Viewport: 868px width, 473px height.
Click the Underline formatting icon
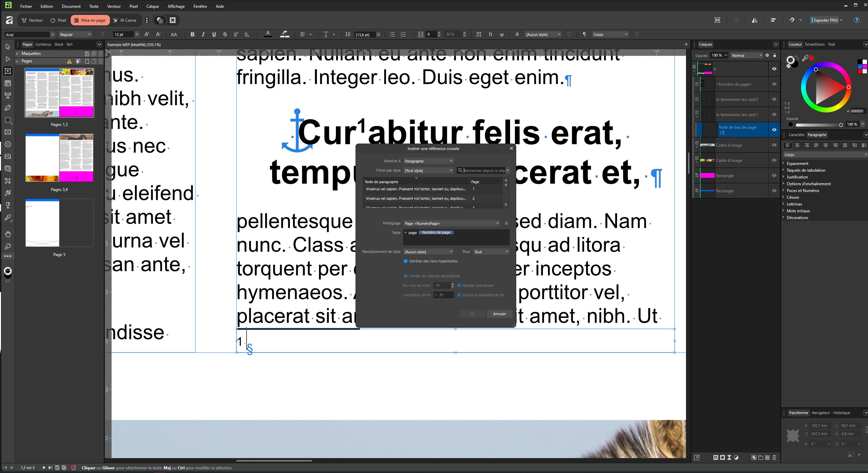214,35
